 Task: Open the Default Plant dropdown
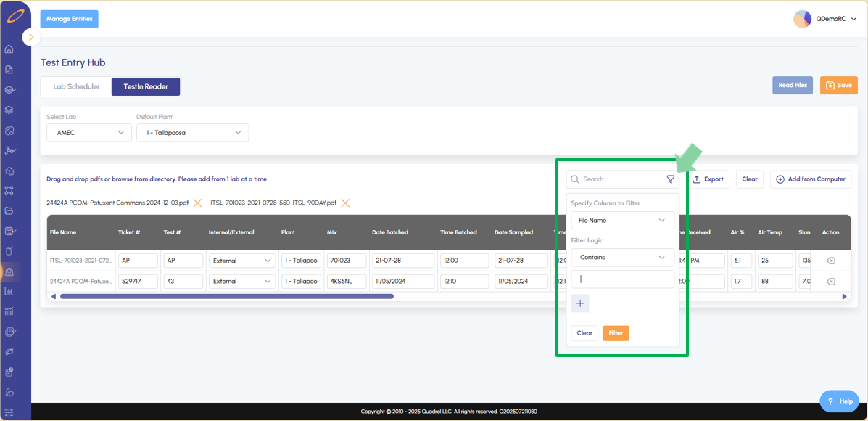click(x=192, y=133)
